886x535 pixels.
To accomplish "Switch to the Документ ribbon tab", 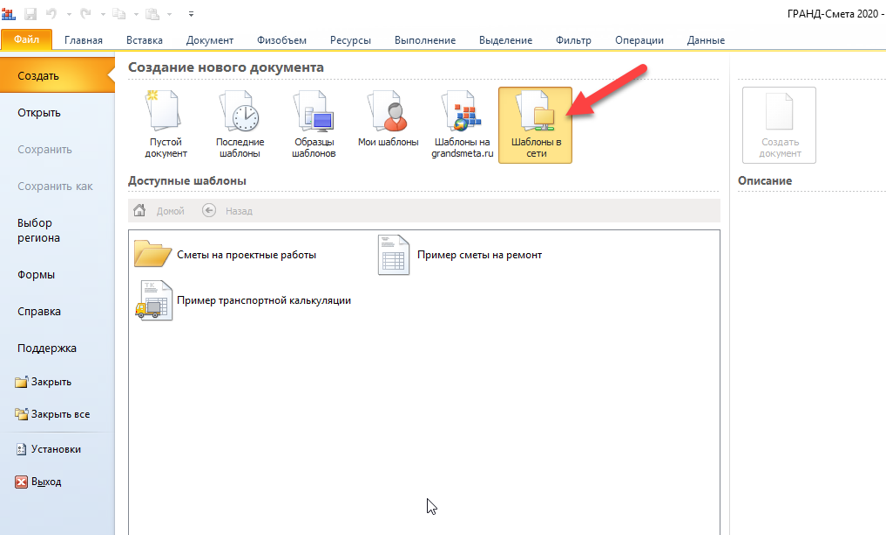I will tap(210, 40).
